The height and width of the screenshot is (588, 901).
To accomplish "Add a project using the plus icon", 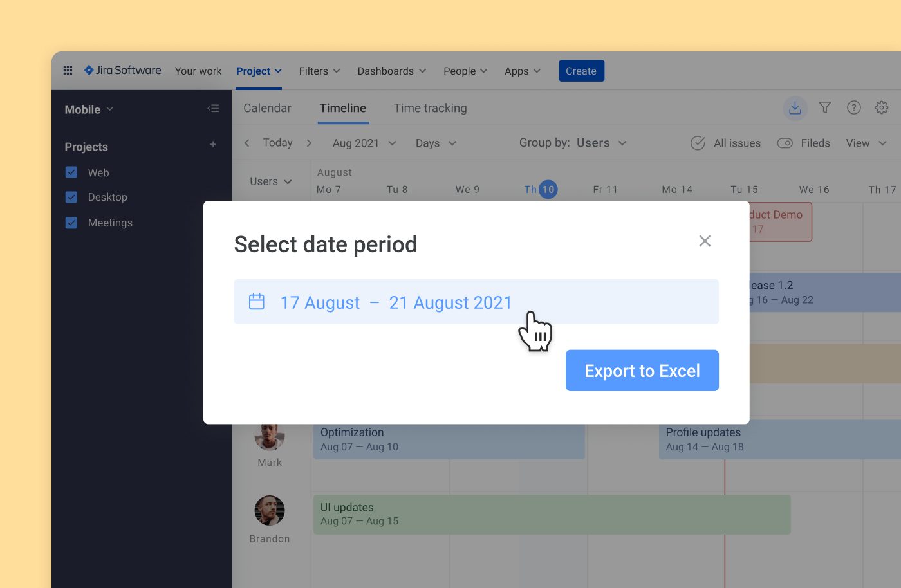I will pos(213,145).
